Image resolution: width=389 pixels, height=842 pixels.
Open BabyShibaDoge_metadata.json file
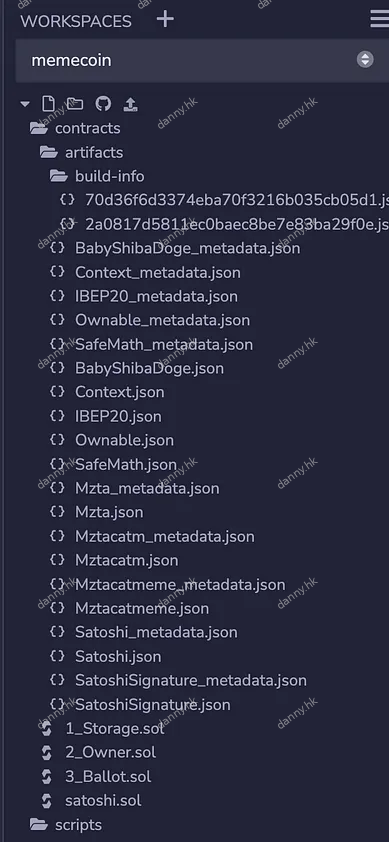[x=188, y=248]
